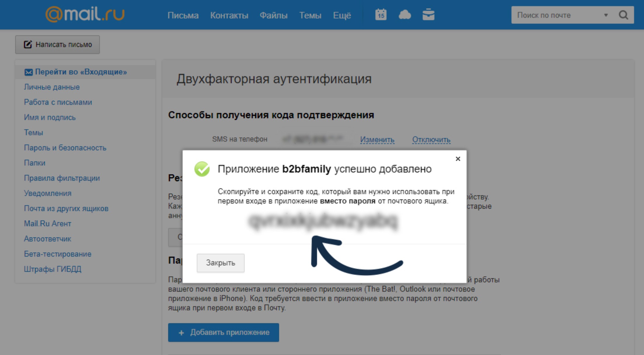The height and width of the screenshot is (355, 644).
Task: Open Штрафы ГИБДД in sidebar
Action: tap(53, 269)
